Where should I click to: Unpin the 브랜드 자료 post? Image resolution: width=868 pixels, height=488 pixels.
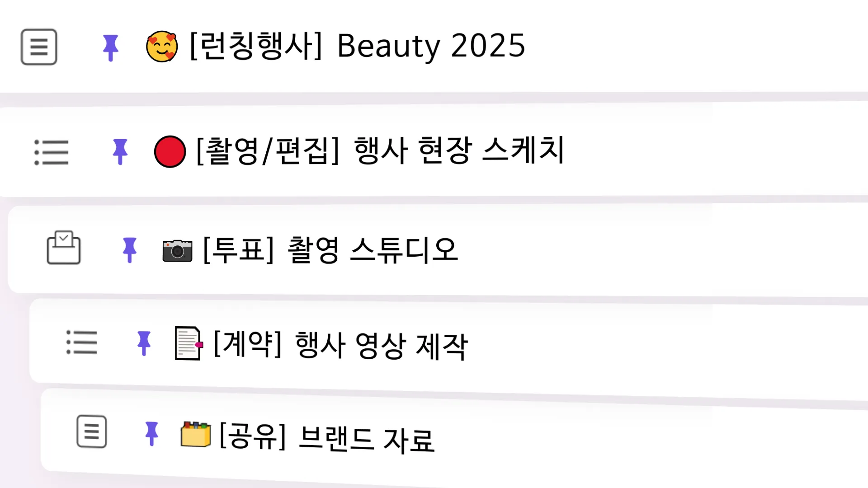[x=151, y=434]
